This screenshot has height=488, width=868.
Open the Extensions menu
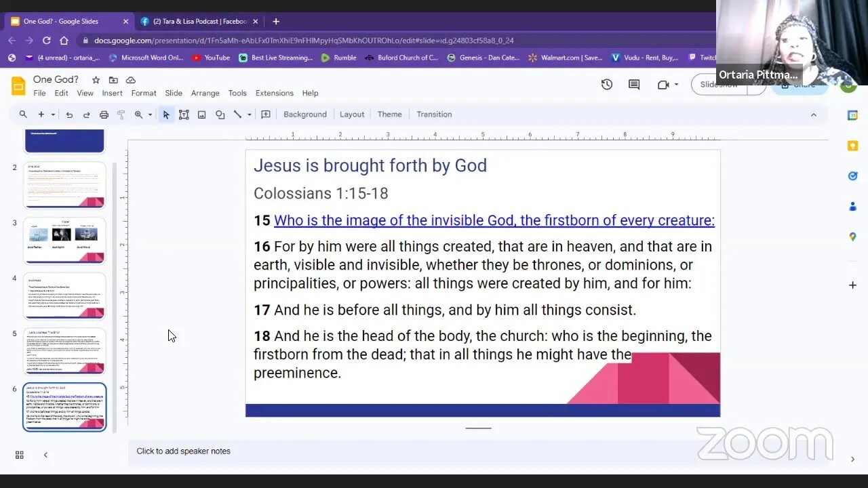[275, 94]
